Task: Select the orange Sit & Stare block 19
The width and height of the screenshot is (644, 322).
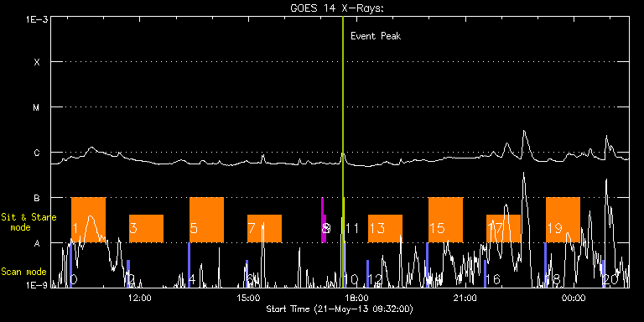Action: click(x=563, y=220)
